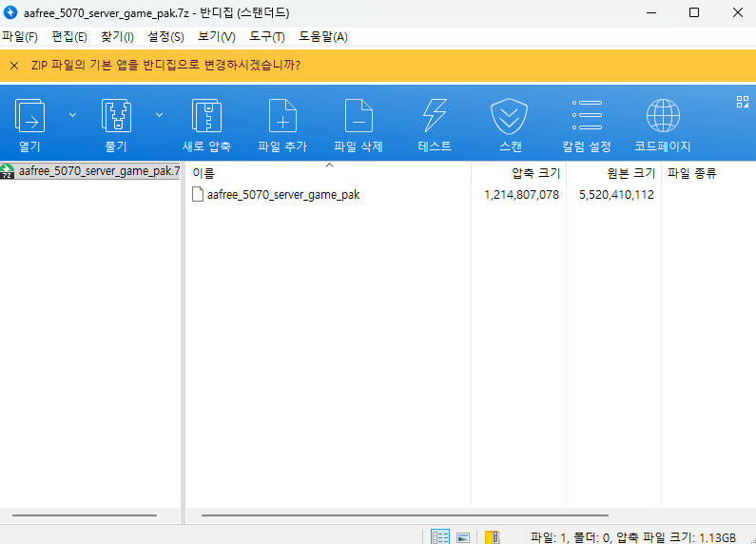Accept the ZIP default app change prompt
Image resolution: width=756 pixels, height=544 pixels.
[165, 65]
